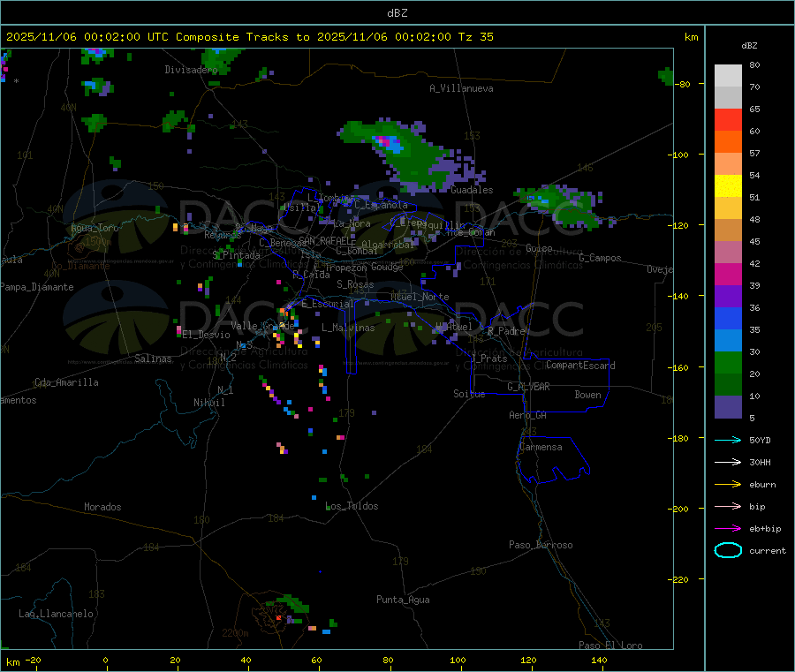This screenshot has height=672, width=795.
Task: Click the eb+bip magenta arrow legend icon
Action: click(728, 528)
